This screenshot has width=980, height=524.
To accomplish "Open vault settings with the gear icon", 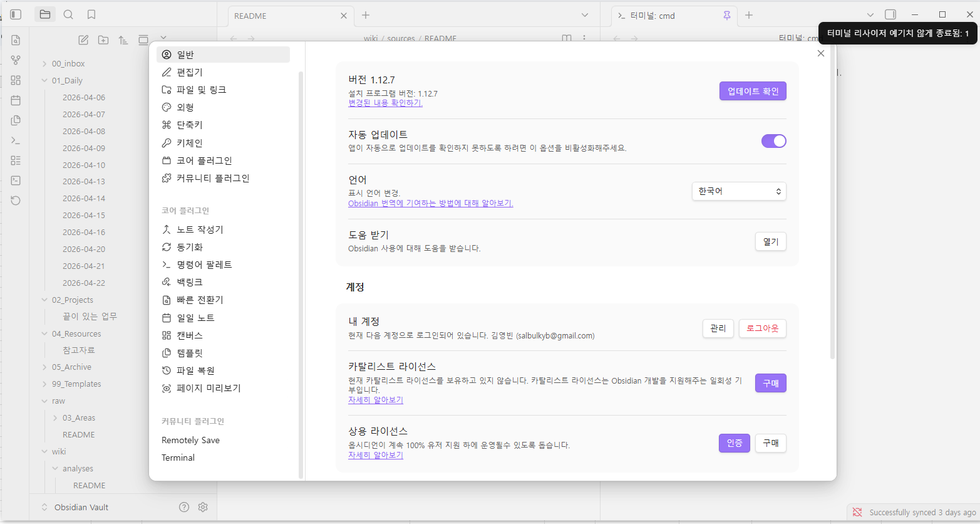I will pos(202,506).
